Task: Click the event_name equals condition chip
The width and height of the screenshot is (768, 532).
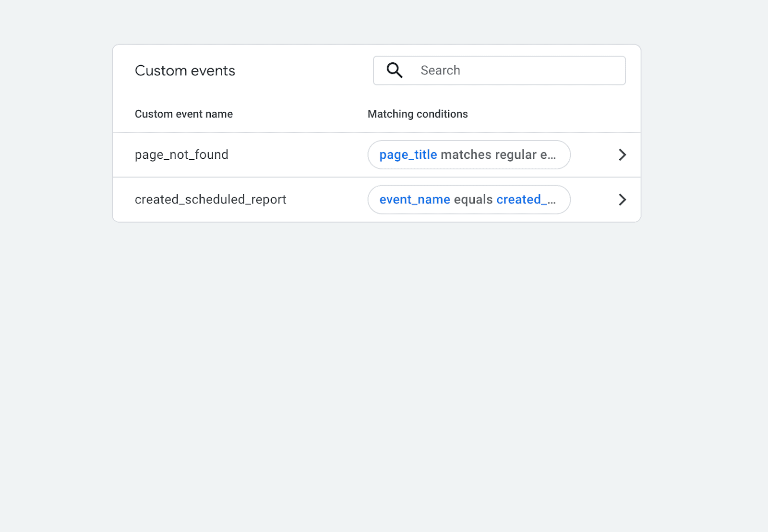Action: (468, 200)
